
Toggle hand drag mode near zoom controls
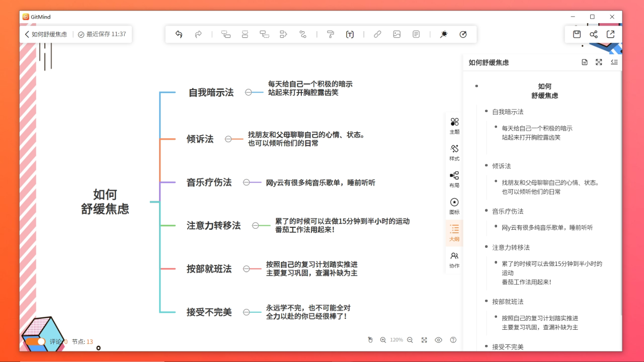370,340
